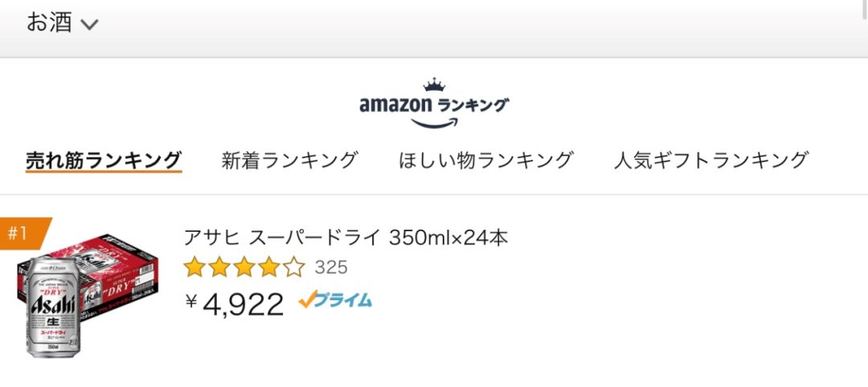Click the empty fifth rating star

(x=294, y=267)
